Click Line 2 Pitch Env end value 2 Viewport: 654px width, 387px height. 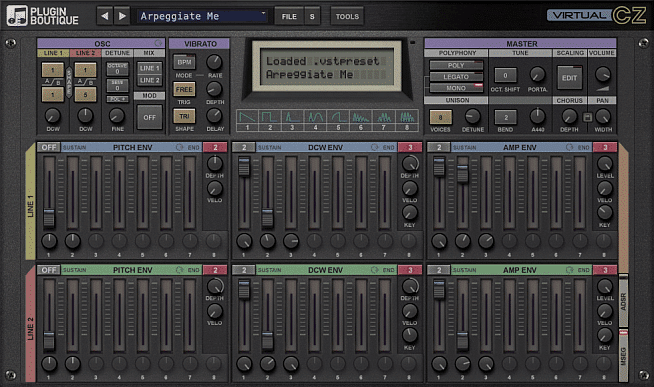pyautogui.click(x=215, y=270)
